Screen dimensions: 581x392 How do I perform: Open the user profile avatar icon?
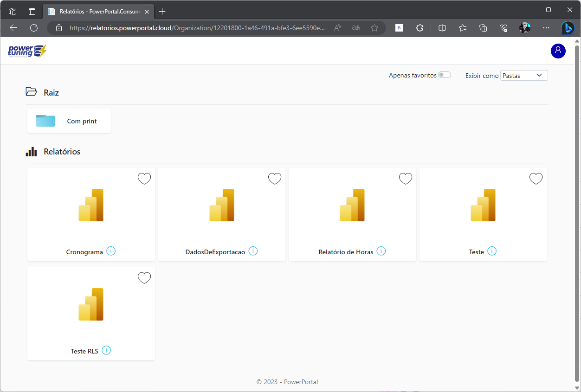coord(558,51)
